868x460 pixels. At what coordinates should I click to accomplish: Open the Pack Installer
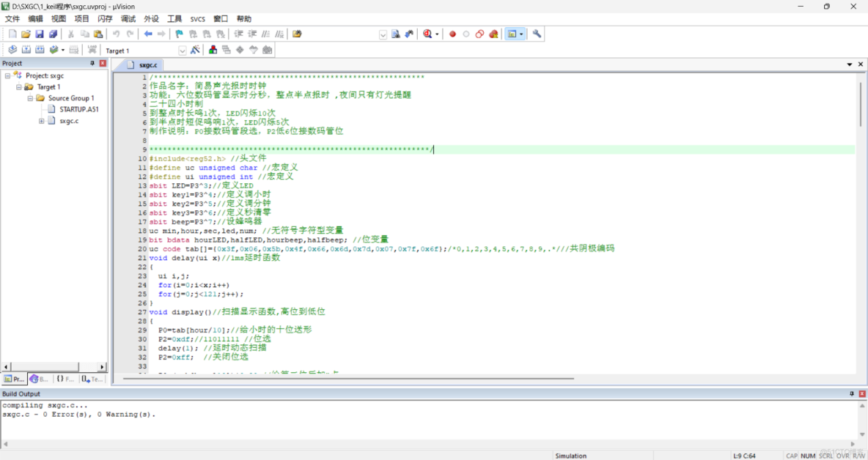268,50
